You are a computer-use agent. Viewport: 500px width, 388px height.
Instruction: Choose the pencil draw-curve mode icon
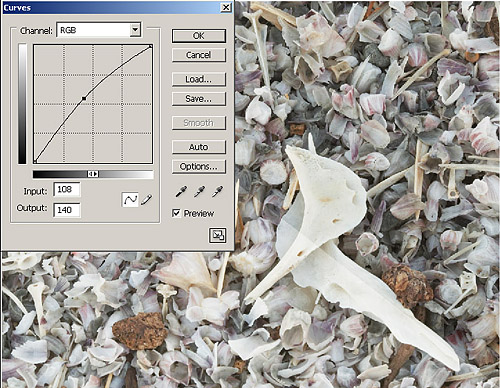[146, 200]
